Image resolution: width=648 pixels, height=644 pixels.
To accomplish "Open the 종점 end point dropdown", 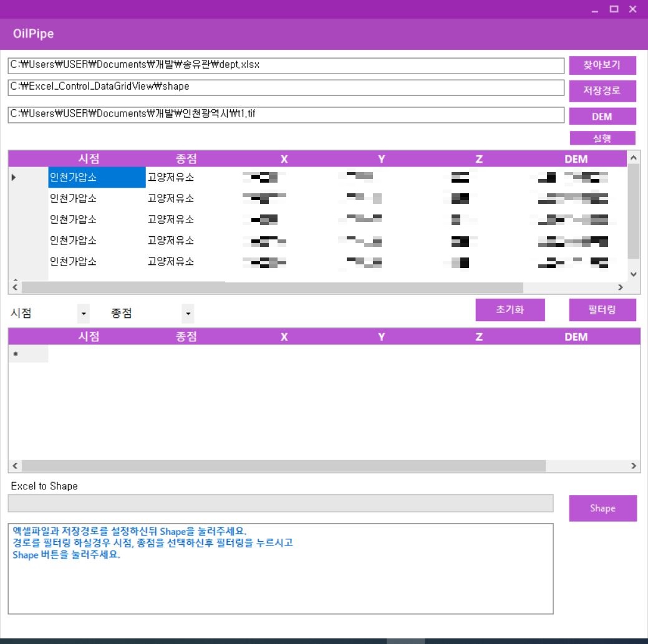I will pos(187,314).
